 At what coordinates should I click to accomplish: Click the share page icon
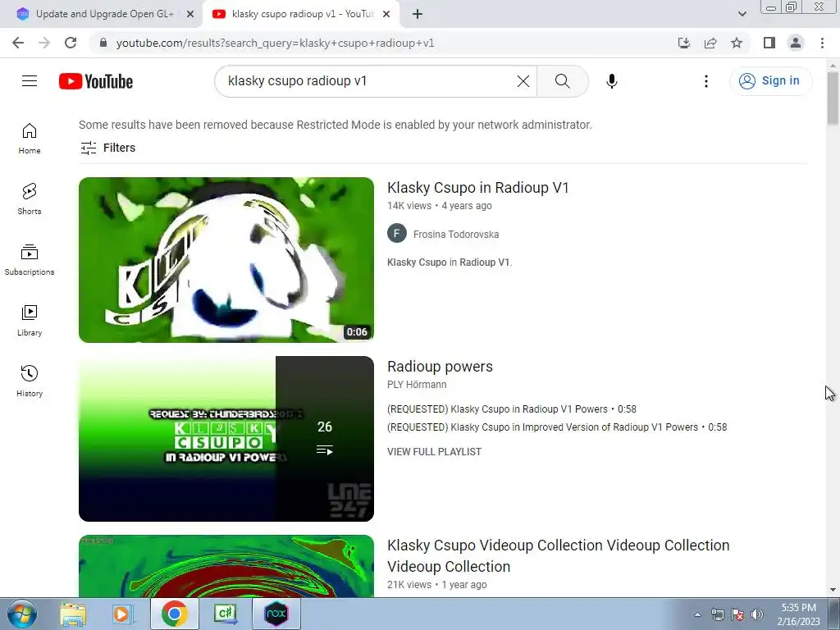(710, 43)
